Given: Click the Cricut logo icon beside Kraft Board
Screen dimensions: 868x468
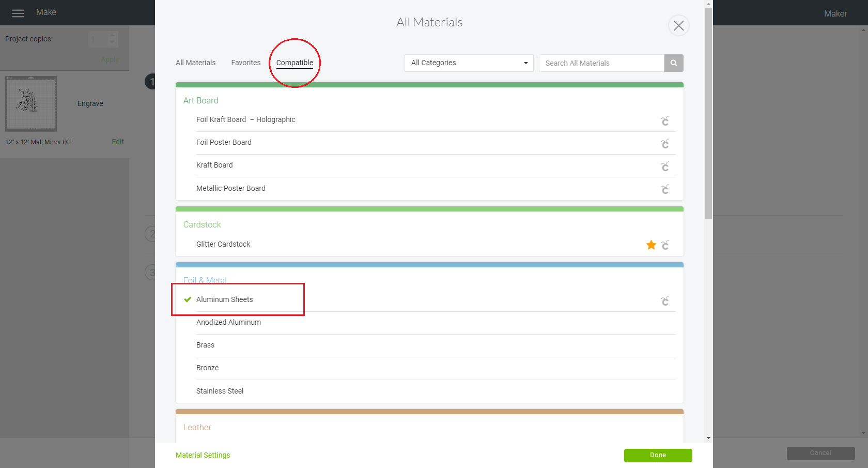Looking at the screenshot, I should coord(665,166).
